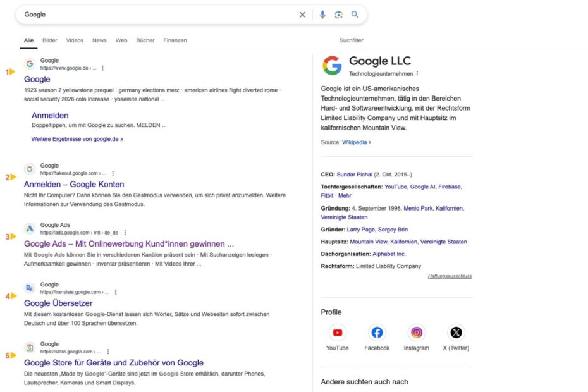
Task: Open the Anmelden sitelink
Action: 50,115
